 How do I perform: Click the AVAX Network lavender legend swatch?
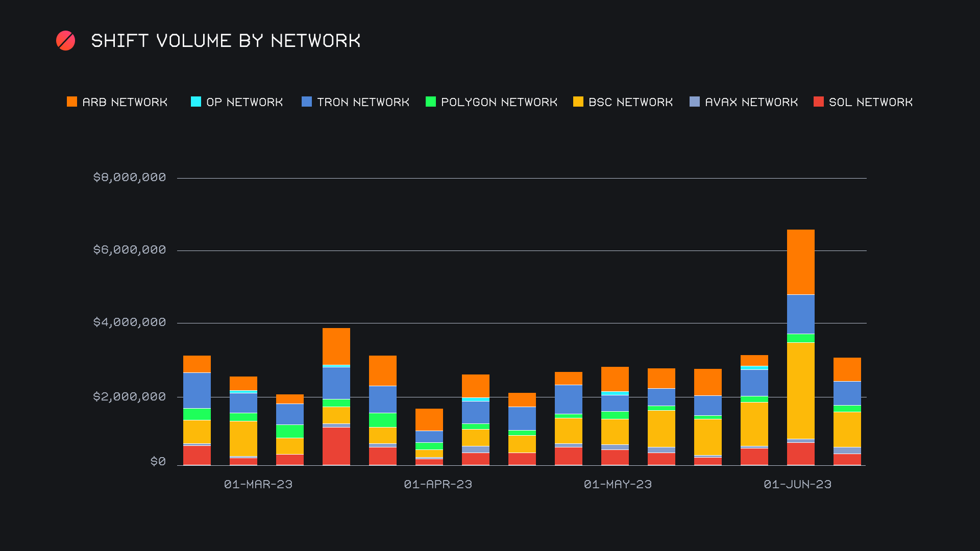[x=695, y=102]
